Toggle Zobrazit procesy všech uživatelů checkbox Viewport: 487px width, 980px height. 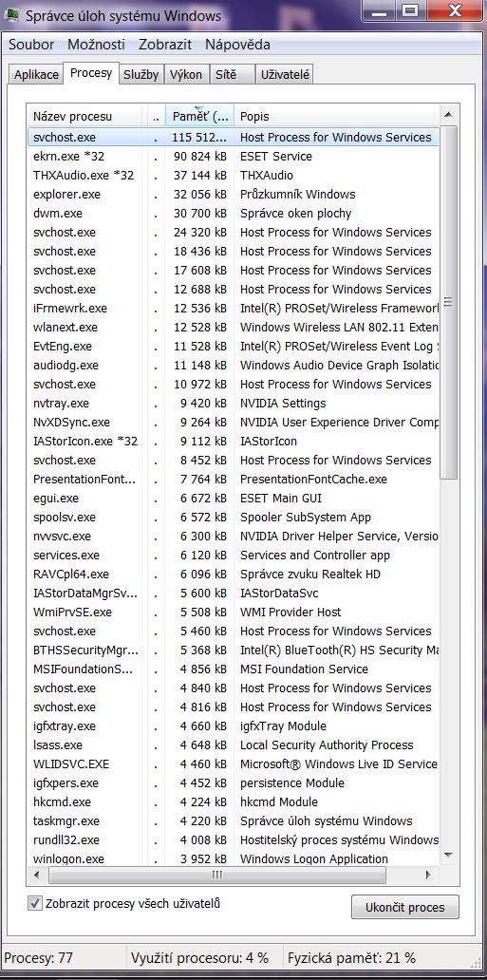tap(35, 903)
